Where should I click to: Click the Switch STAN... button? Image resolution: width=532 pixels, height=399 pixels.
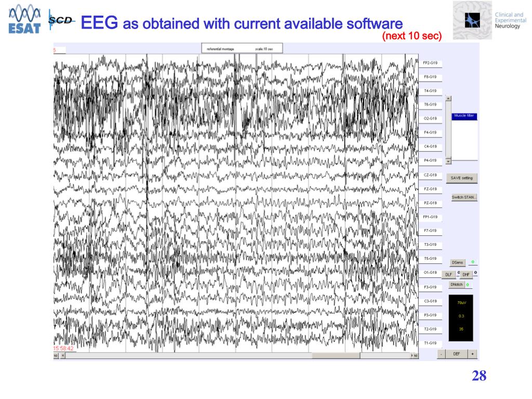point(464,197)
